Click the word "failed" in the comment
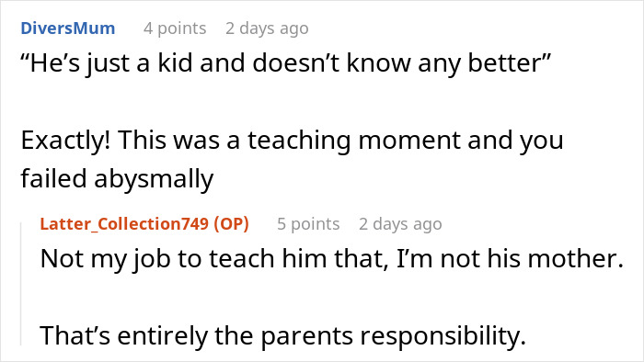Image resolution: width=644 pixels, height=362 pixels. tap(53, 179)
